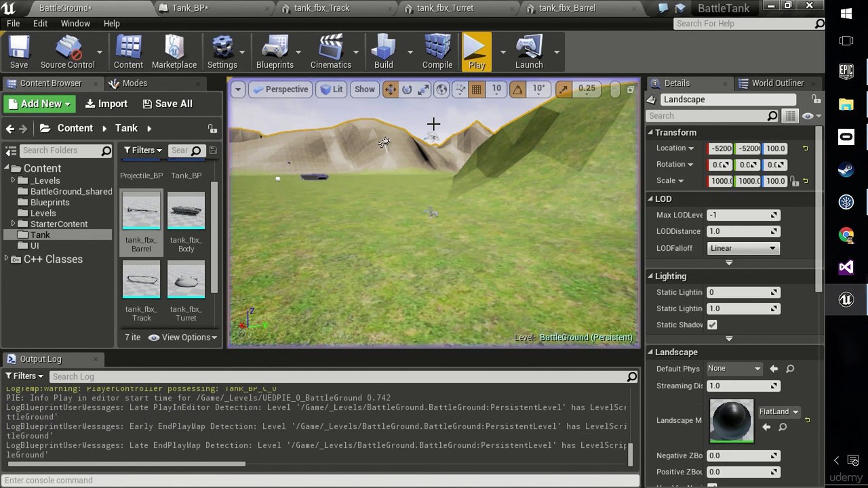Viewport: 868px width, 488px height.
Task: Click the Settings gears icon
Action: click(x=222, y=52)
